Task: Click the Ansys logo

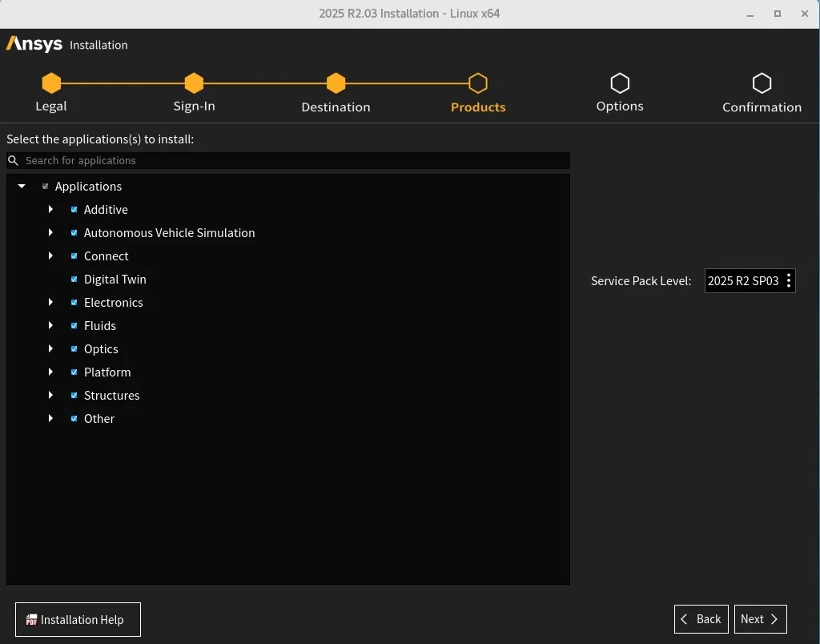Action: click(34, 45)
